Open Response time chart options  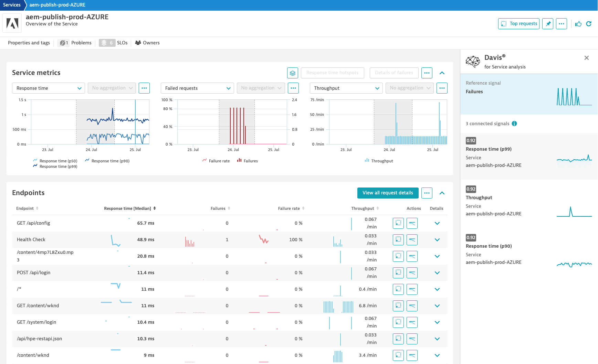[x=144, y=88]
